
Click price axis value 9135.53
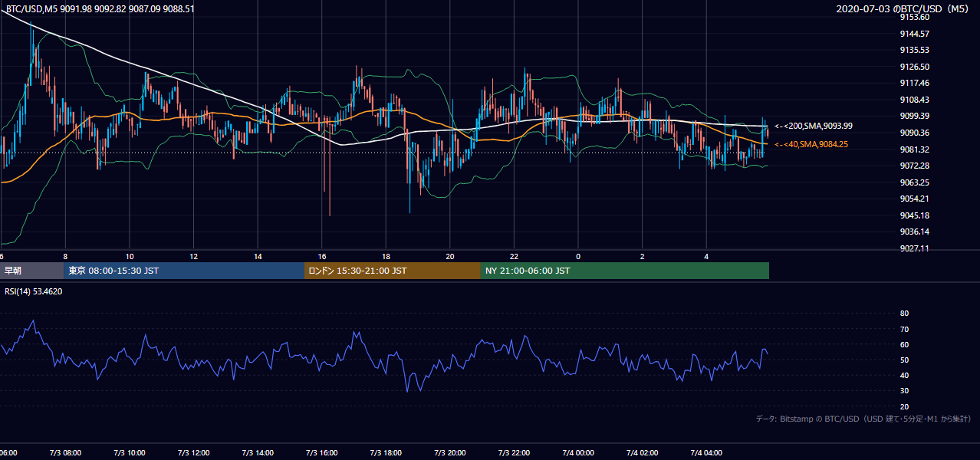[914, 50]
